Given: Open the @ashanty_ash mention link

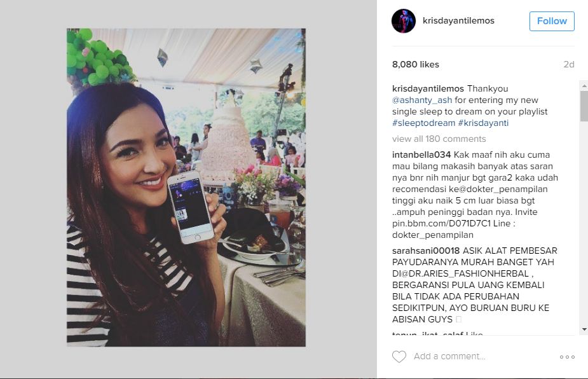Looking at the screenshot, I should pyautogui.click(x=422, y=100).
